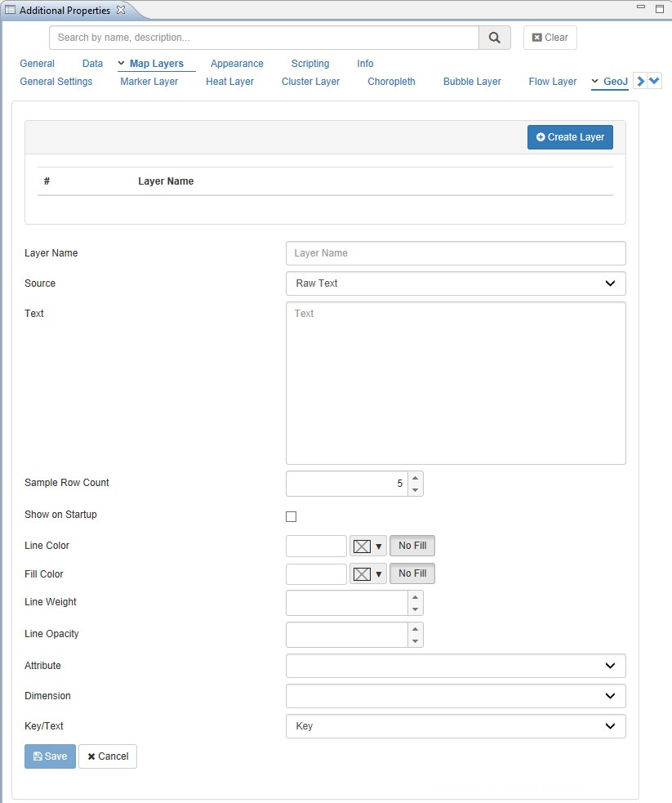
Task: Click into the Layer Name input field
Action: [x=456, y=253]
